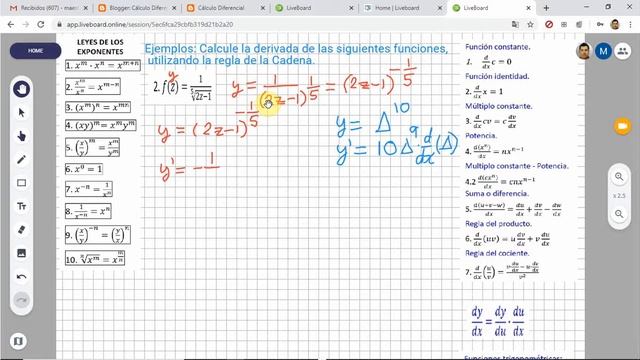Viewport: 640px width, 360px height.
Task: Zoom in on the board
Action: click(x=619, y=177)
